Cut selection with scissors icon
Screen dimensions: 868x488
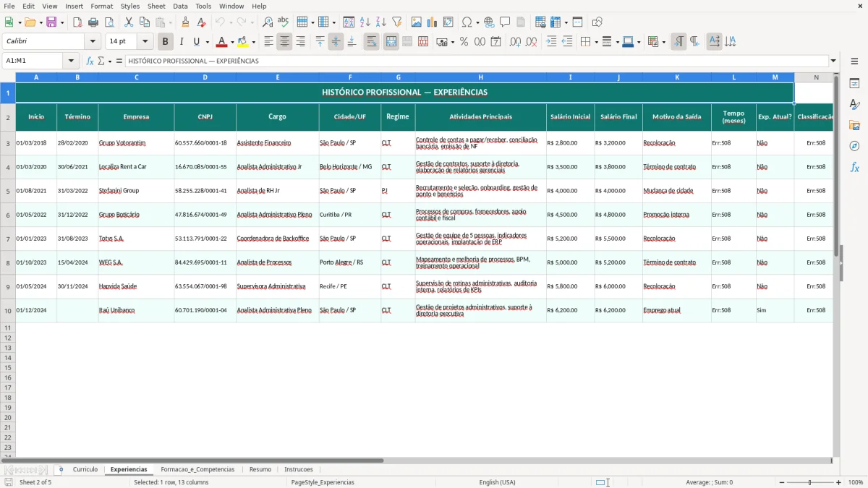(x=129, y=22)
